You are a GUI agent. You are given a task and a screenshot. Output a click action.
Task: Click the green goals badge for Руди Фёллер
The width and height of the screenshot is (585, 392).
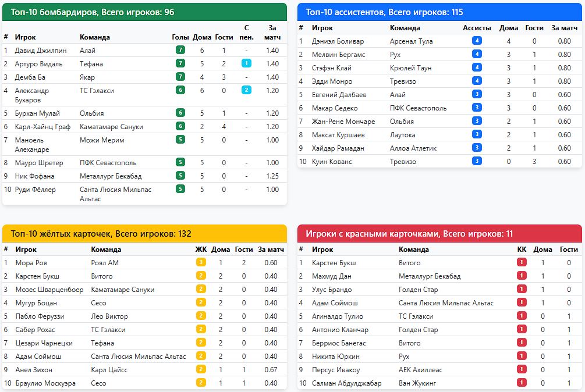[180, 189]
